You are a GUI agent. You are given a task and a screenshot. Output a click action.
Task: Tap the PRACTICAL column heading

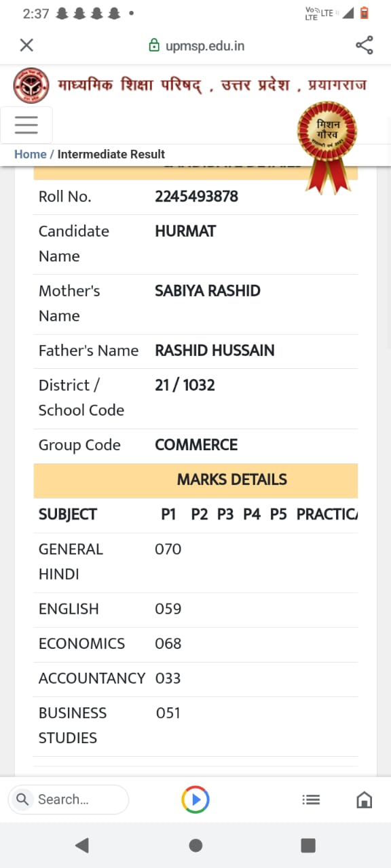(327, 515)
